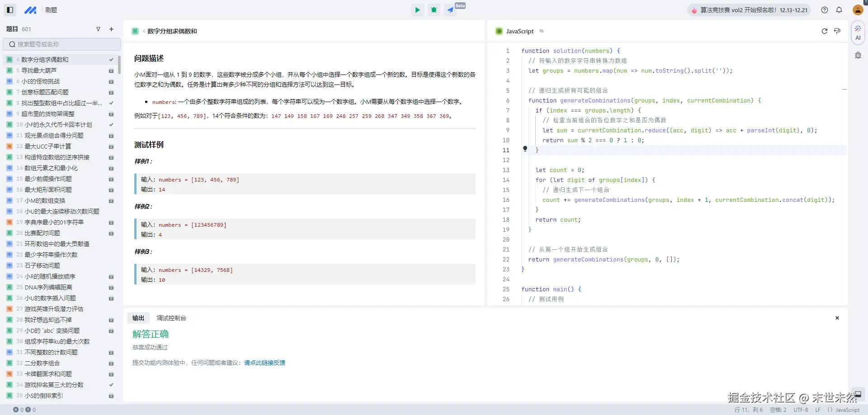The height and width of the screenshot is (415, 868).
Task: Run the code with the green play button
Action: (417, 10)
